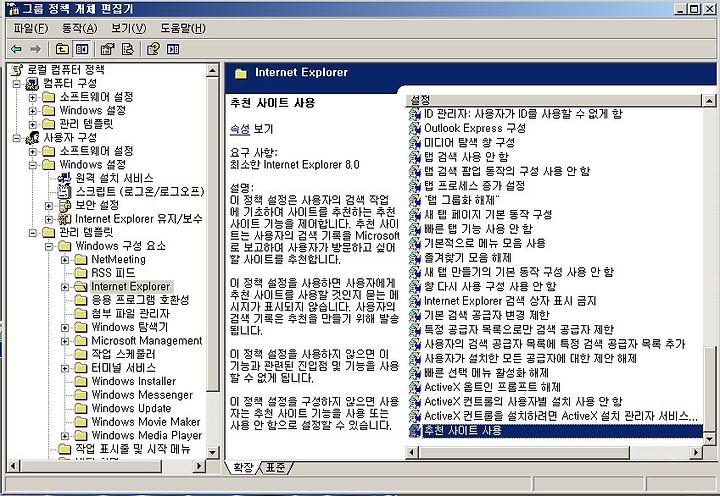The image size is (720, 496).
Task: Click the '스크립트 (로그온/로그오프)' script icon
Action: coord(65,192)
